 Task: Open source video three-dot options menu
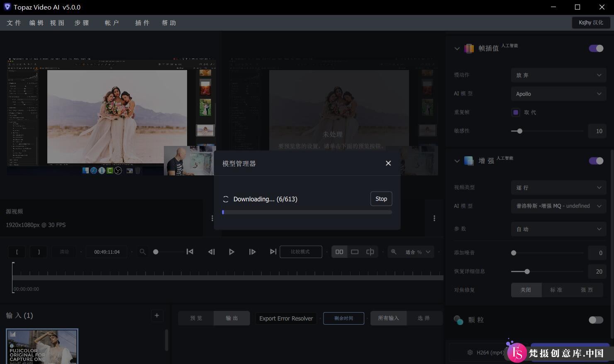[x=212, y=218]
